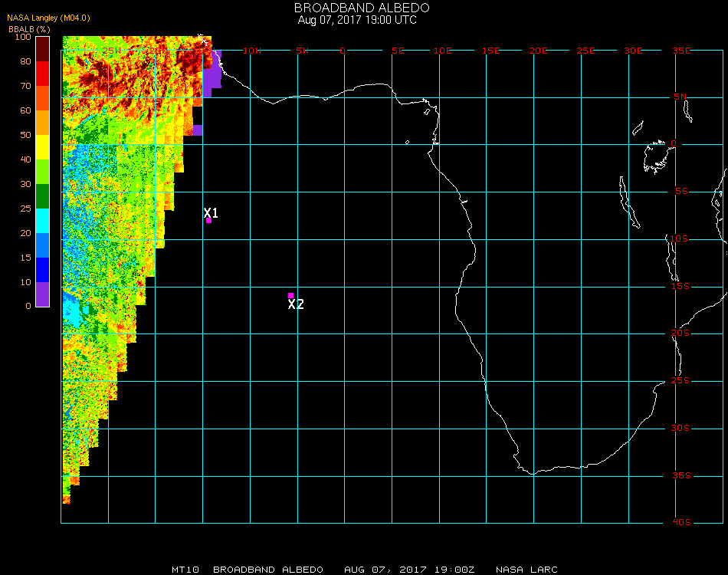
Task: Click the NASA LARC footer text
Action: coord(526,570)
